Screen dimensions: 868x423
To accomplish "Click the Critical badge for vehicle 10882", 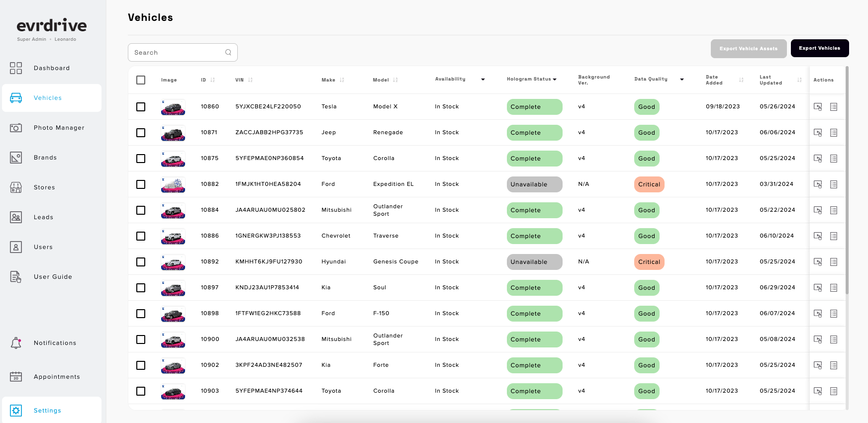I will tap(649, 184).
